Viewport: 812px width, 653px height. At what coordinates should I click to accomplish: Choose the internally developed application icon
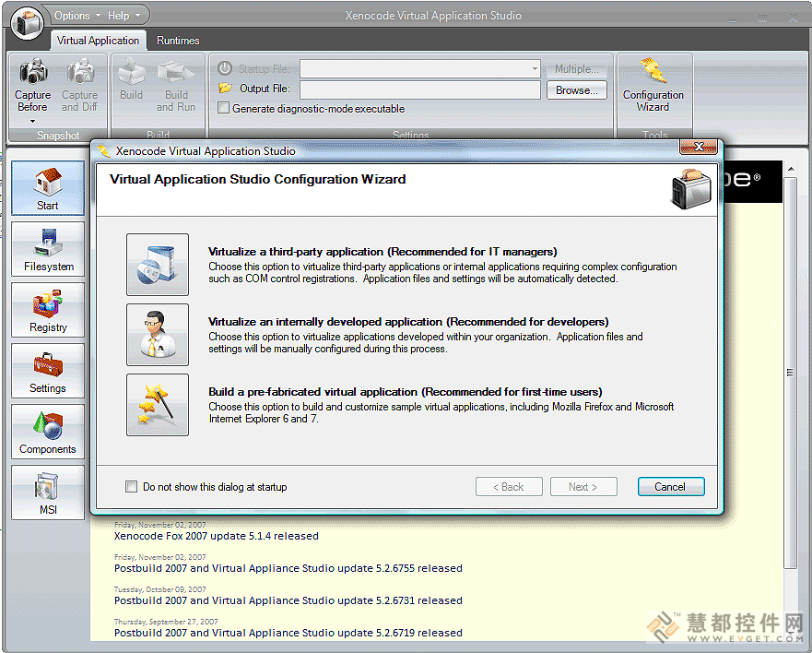158,334
